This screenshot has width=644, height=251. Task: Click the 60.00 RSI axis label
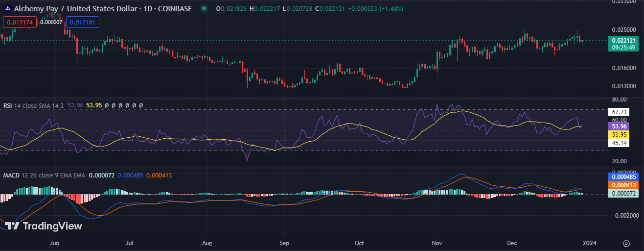click(x=620, y=120)
